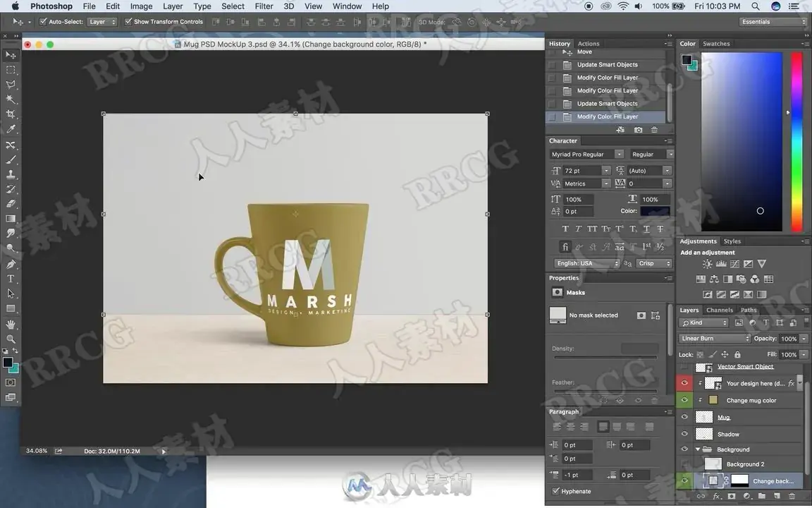Select the Brush tool
The width and height of the screenshot is (812, 508).
click(x=11, y=159)
